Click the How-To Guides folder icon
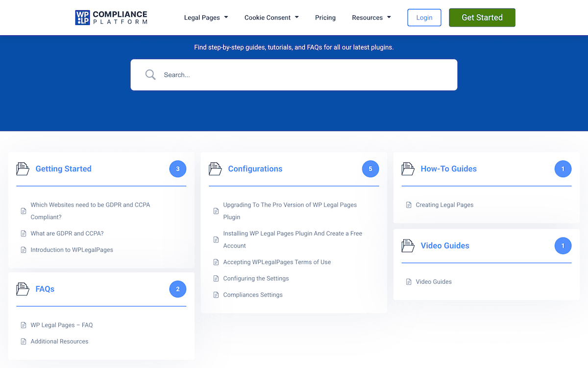Screen dimensions: 588x368 coord(408,169)
